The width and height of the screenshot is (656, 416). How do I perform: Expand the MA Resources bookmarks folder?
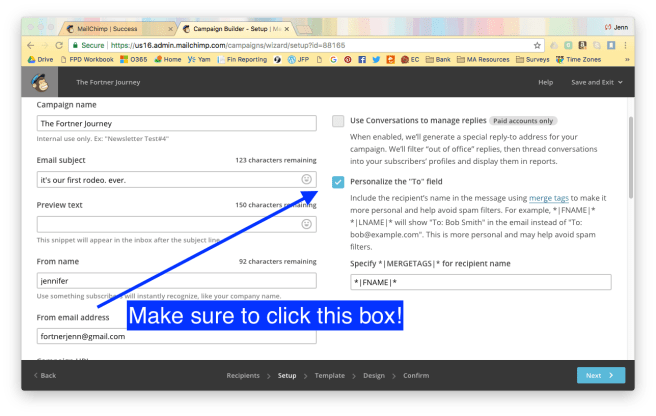coord(483,59)
